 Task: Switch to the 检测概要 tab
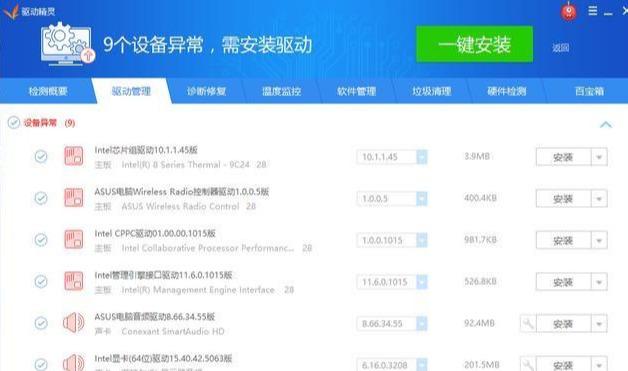tap(48, 91)
